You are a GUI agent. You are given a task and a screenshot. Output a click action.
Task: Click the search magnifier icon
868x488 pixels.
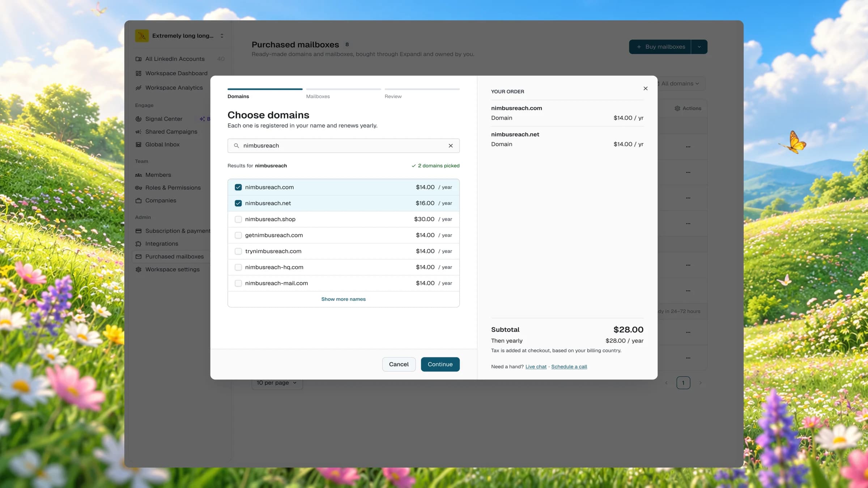237,146
